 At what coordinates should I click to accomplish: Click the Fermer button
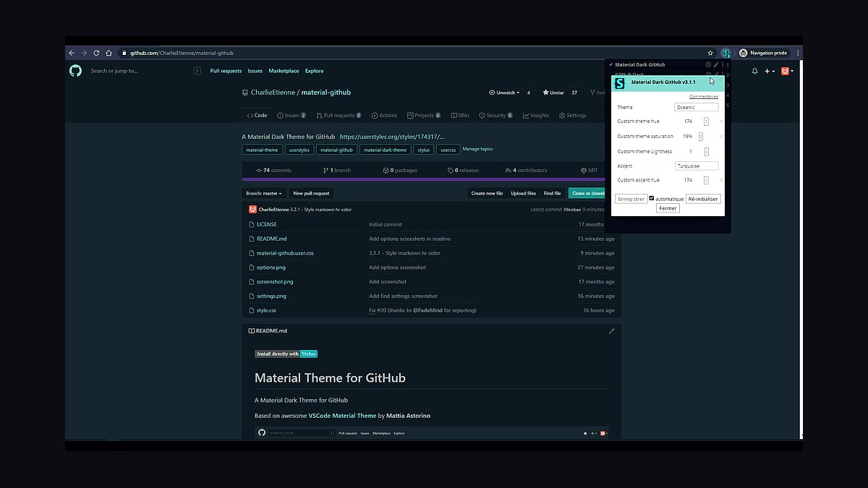click(668, 208)
